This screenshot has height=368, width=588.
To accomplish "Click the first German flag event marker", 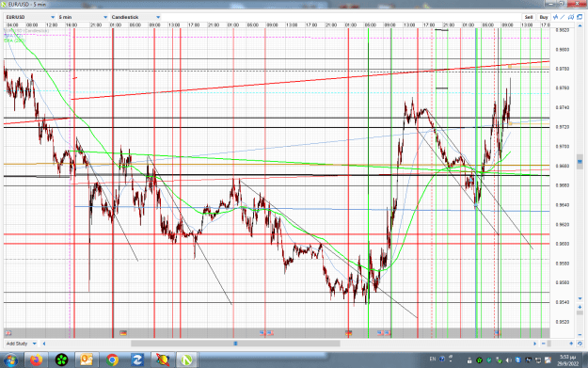I will (x=123, y=333).
